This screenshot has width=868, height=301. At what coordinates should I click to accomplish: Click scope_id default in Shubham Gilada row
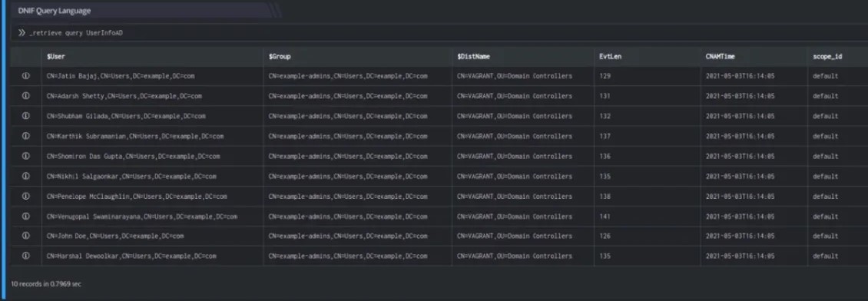point(826,116)
